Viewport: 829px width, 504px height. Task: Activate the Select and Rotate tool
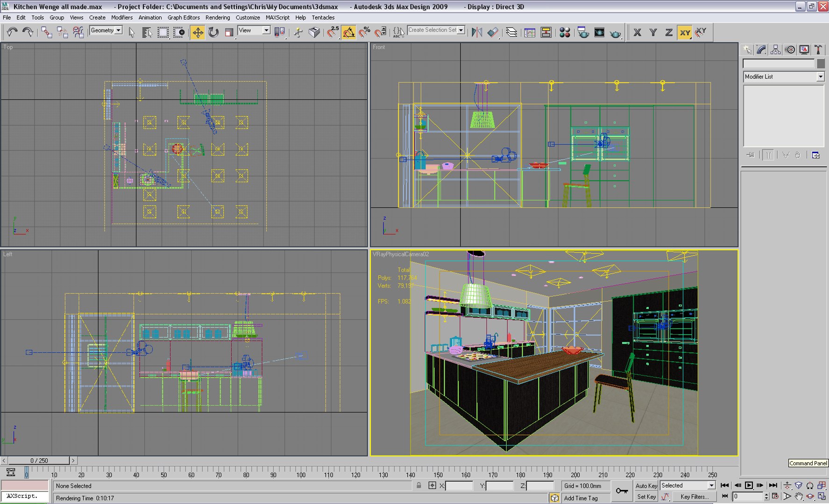point(213,32)
